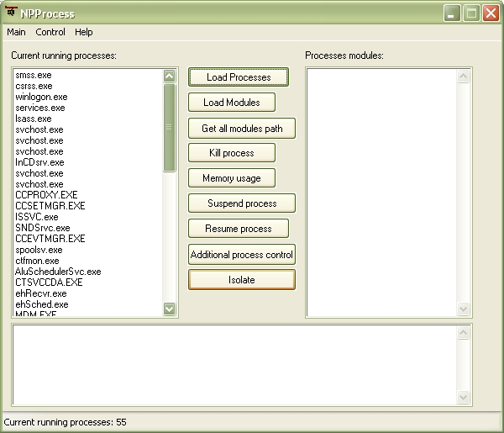This screenshot has width=504, height=433.
Task: Click the NPProcess title bar app icon
Action: pyautogui.click(x=11, y=13)
